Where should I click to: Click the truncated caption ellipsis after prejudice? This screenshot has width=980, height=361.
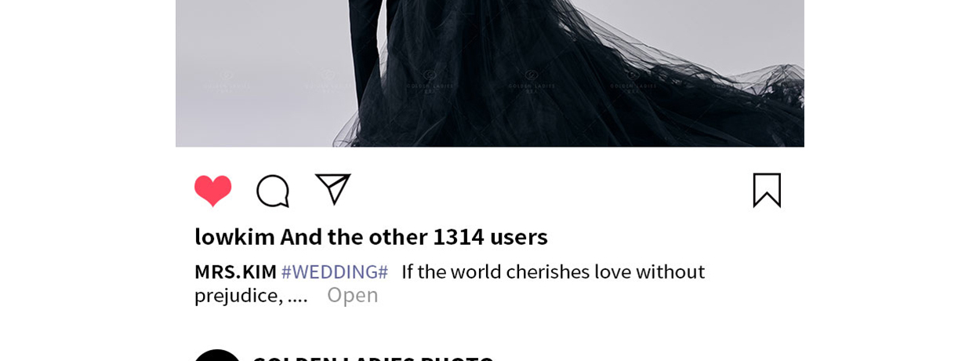(x=298, y=297)
